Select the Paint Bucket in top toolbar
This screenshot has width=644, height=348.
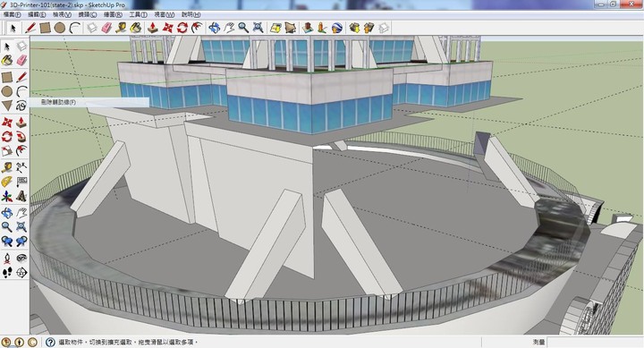pos(136,28)
